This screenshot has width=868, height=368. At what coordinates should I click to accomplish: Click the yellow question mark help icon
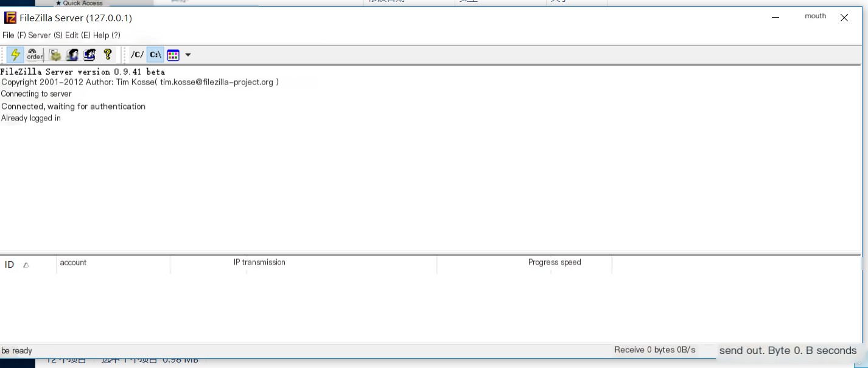point(108,55)
